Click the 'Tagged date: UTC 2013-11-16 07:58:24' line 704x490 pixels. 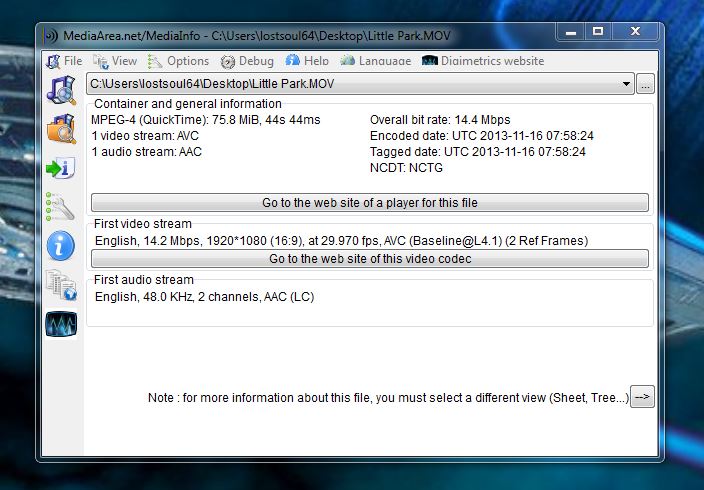point(478,152)
